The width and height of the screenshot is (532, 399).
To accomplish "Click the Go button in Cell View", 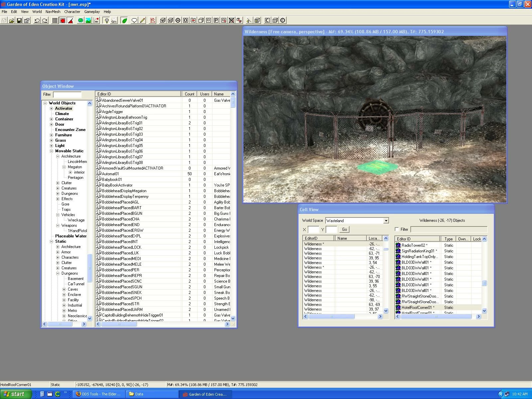I will (344, 229).
